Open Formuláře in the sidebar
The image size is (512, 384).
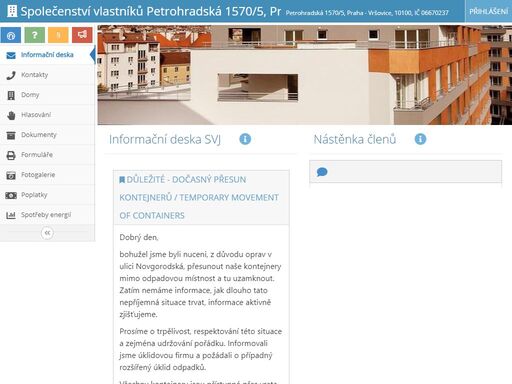[47, 155]
